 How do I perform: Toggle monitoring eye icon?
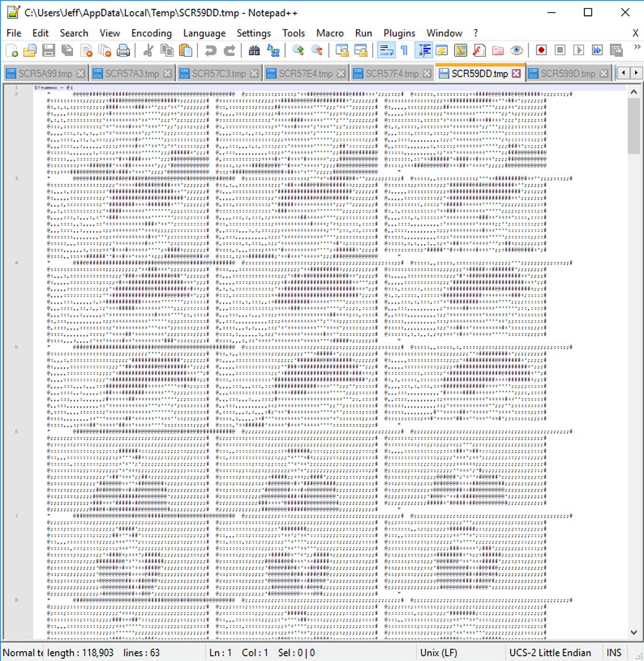tap(516, 50)
